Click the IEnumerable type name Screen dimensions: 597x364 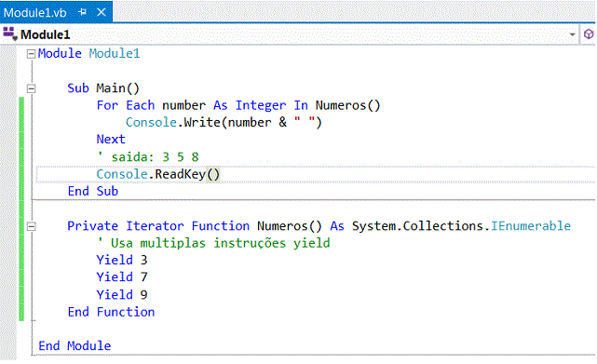(x=530, y=226)
